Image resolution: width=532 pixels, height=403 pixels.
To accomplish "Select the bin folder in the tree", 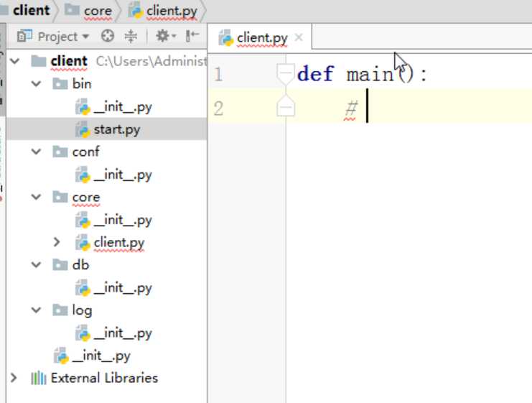I will [x=81, y=83].
